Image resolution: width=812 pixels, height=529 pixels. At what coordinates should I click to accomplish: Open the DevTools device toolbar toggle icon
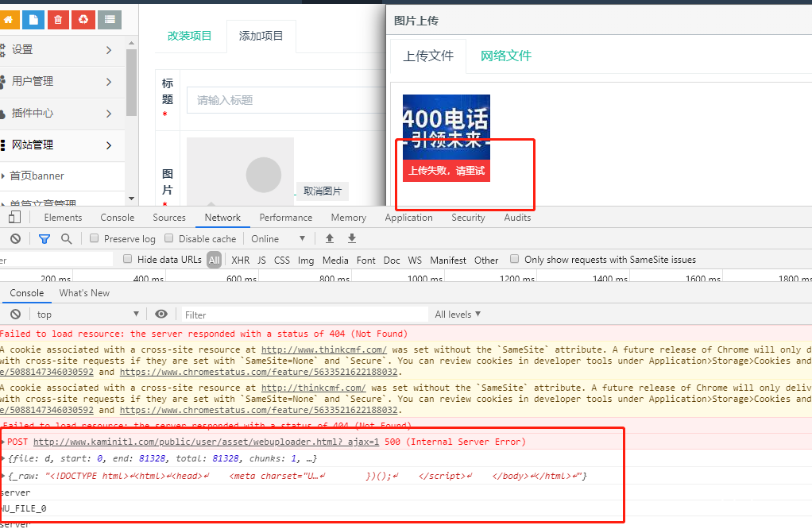tap(14, 218)
